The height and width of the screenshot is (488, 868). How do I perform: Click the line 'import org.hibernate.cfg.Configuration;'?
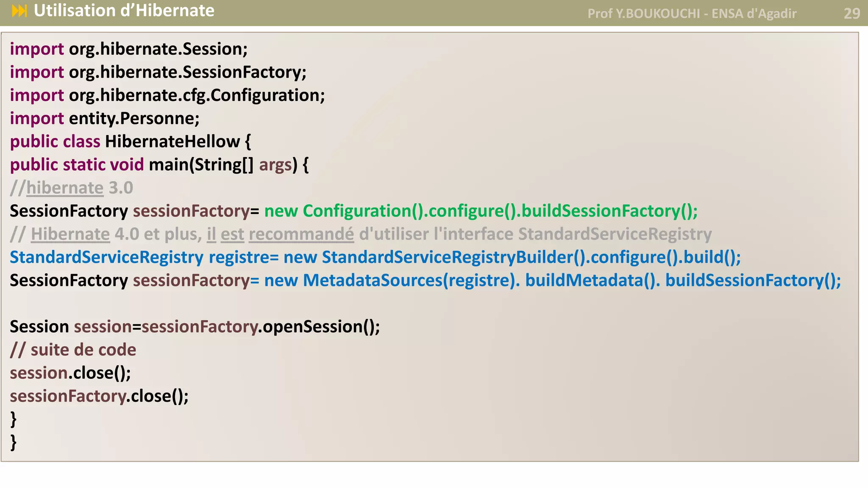167,95
